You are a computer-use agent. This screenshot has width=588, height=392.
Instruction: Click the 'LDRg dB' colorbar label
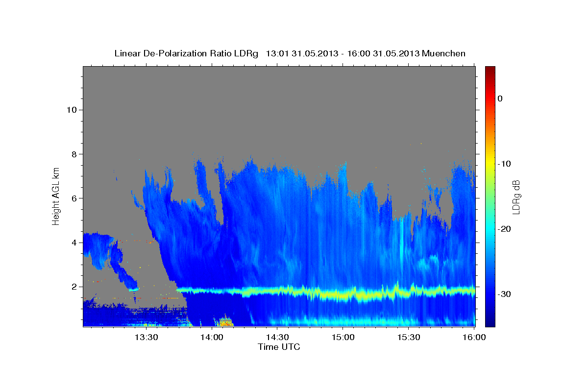click(516, 197)
